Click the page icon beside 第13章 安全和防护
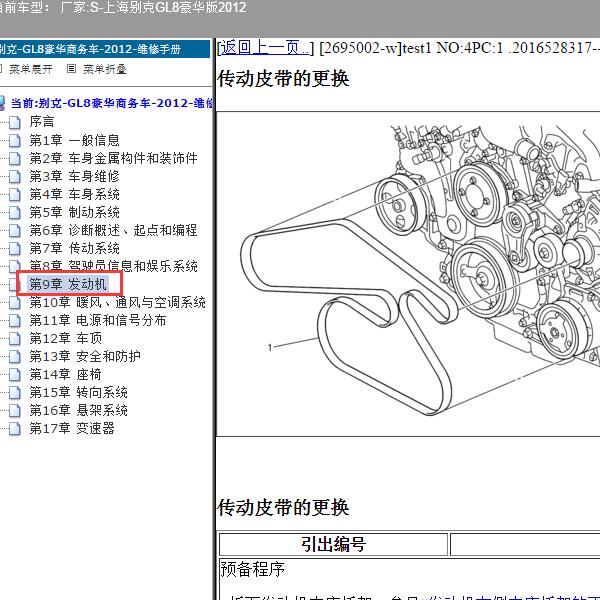 tap(15, 357)
